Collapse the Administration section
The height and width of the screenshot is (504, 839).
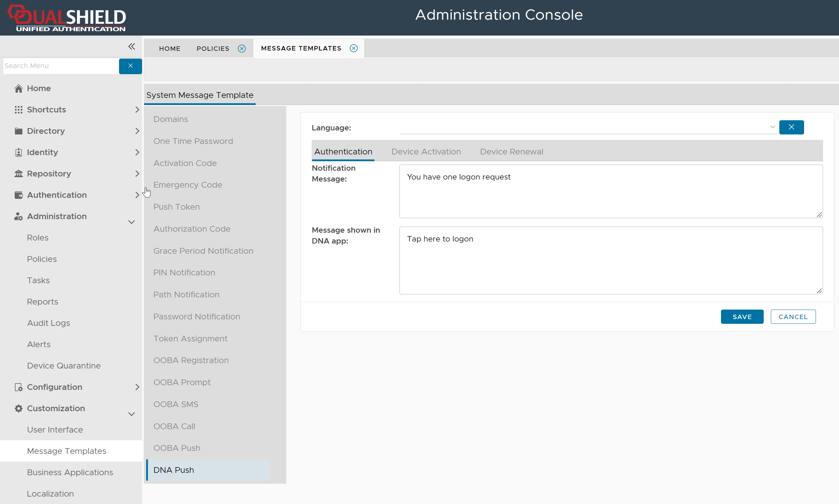tap(132, 222)
